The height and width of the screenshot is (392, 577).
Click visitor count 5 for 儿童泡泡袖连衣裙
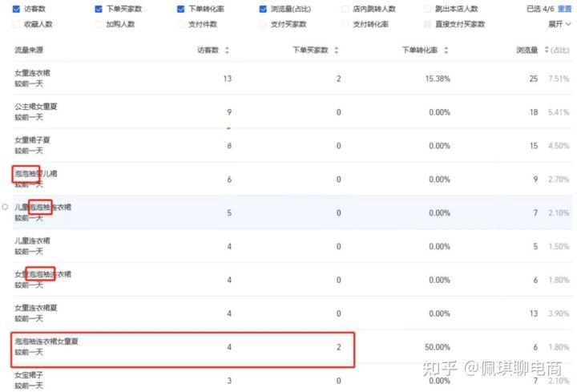(x=229, y=212)
